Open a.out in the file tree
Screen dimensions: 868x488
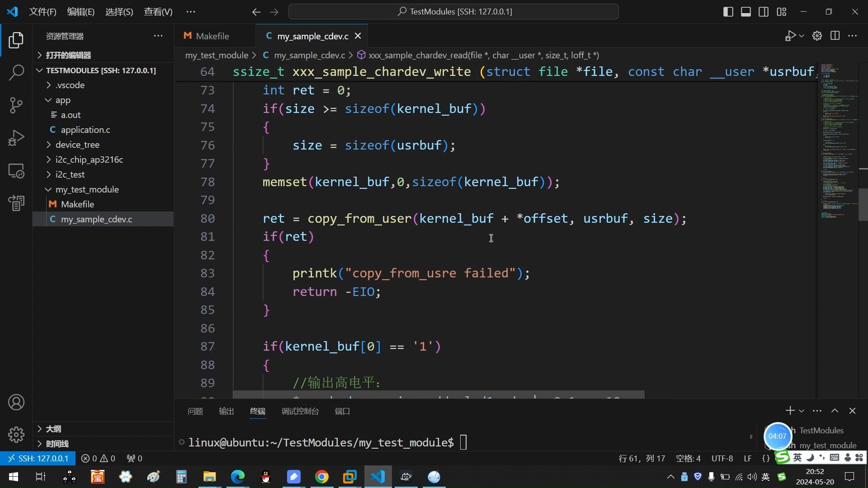(x=103, y=115)
